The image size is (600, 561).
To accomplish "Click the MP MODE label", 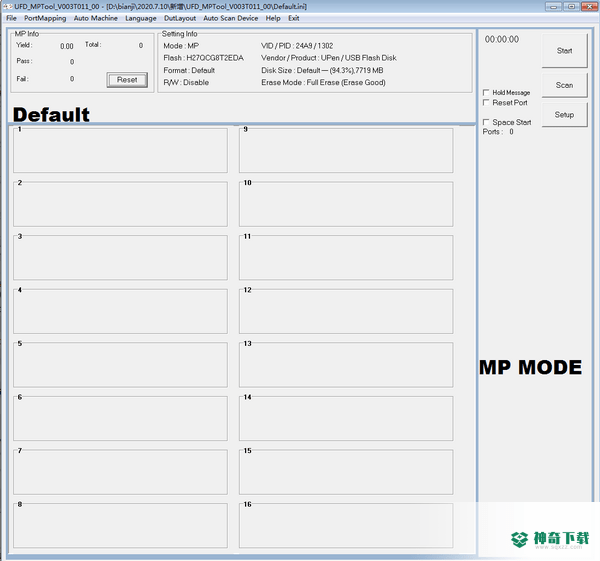I will [530, 367].
